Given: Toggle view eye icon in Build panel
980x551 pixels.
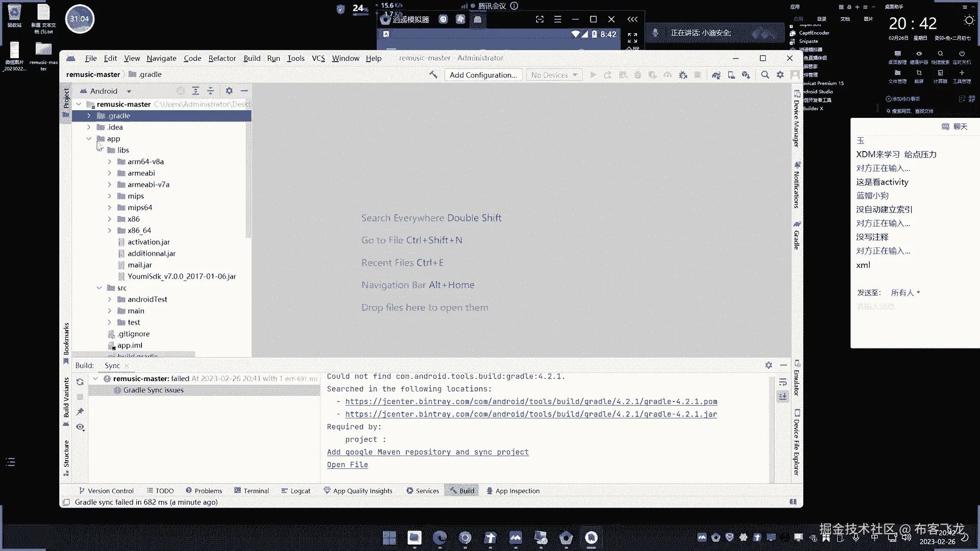Looking at the screenshot, I should click(x=80, y=427).
